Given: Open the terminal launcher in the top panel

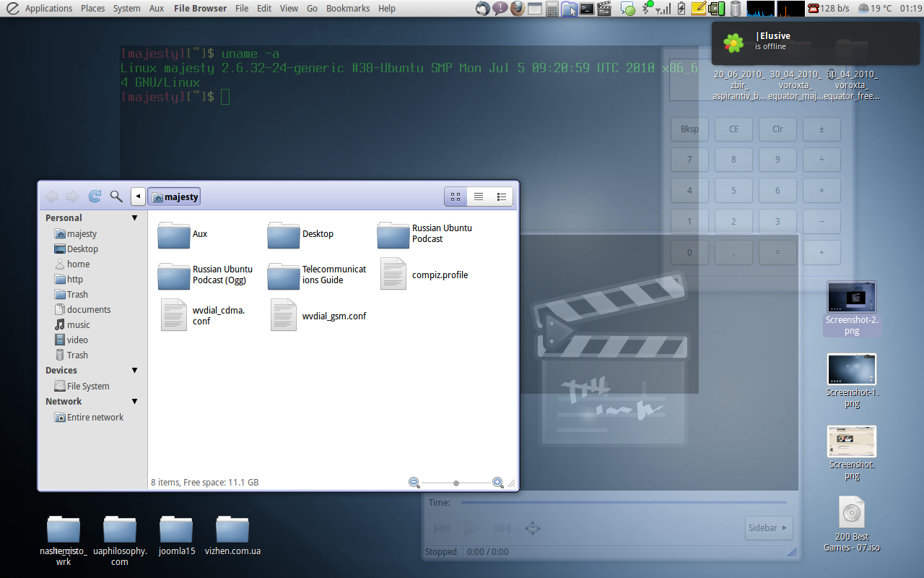Looking at the screenshot, I should click(588, 9).
